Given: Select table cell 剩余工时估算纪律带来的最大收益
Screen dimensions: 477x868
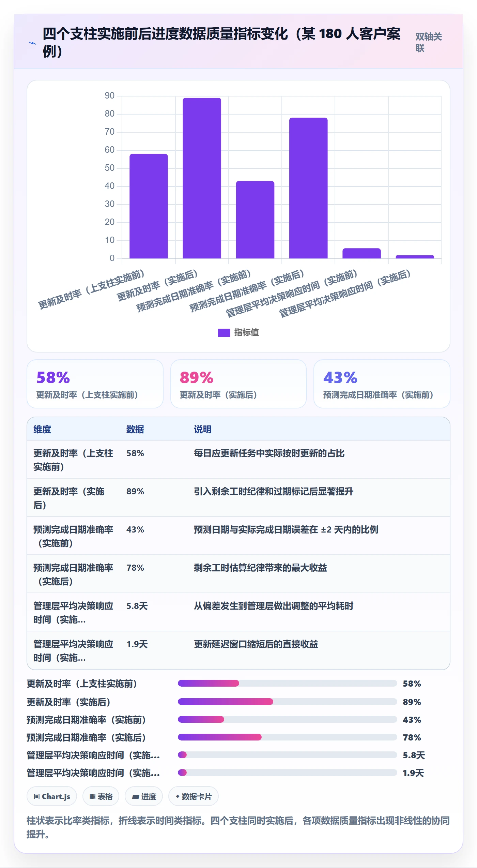Looking at the screenshot, I should 260,568.
